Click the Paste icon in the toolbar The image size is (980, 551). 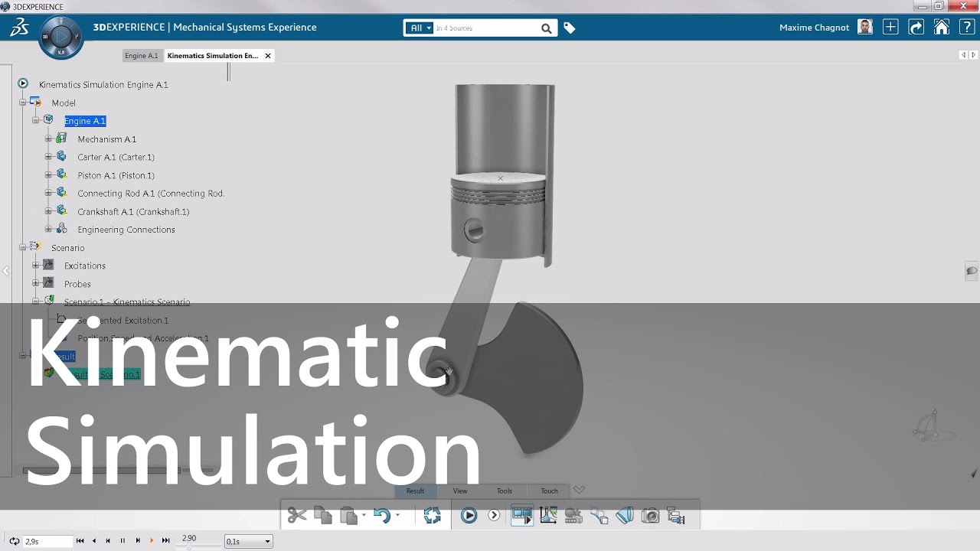pos(348,516)
